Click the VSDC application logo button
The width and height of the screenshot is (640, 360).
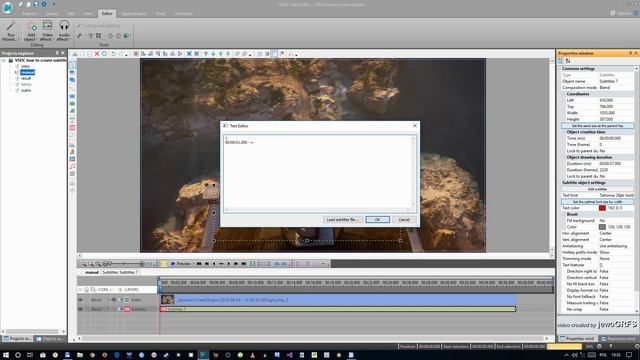tap(8, 7)
